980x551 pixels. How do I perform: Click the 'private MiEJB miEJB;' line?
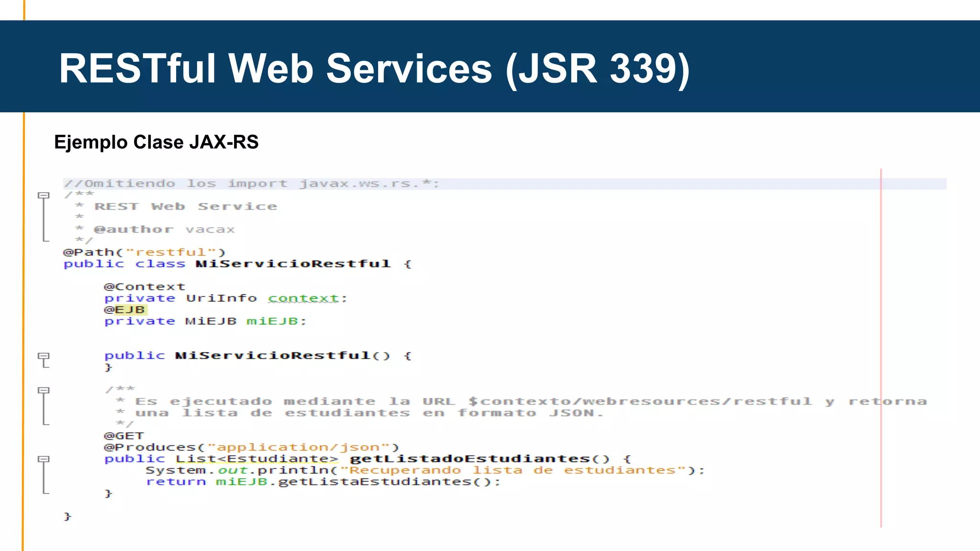[x=205, y=321]
